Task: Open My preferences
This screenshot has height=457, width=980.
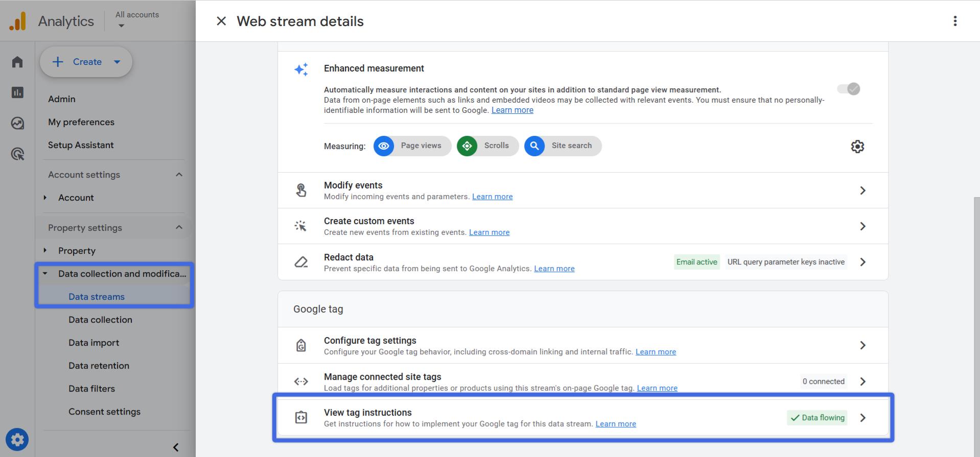Action: (81, 122)
